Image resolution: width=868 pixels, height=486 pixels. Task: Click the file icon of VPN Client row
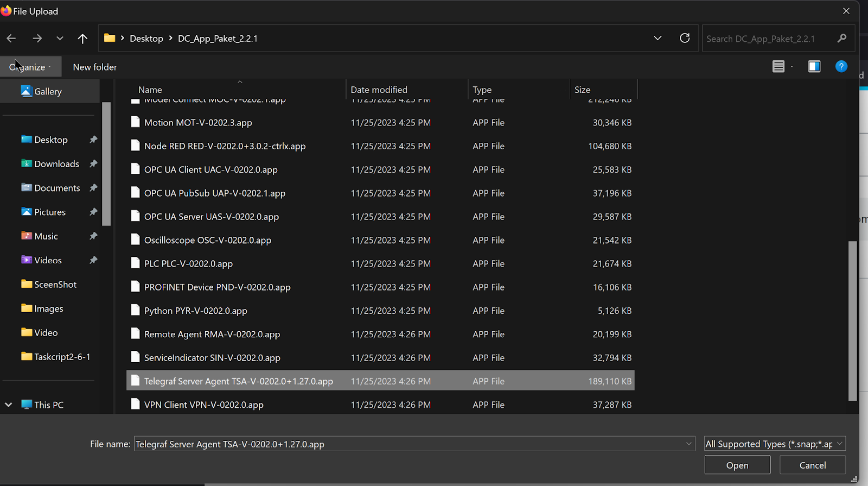(x=135, y=404)
